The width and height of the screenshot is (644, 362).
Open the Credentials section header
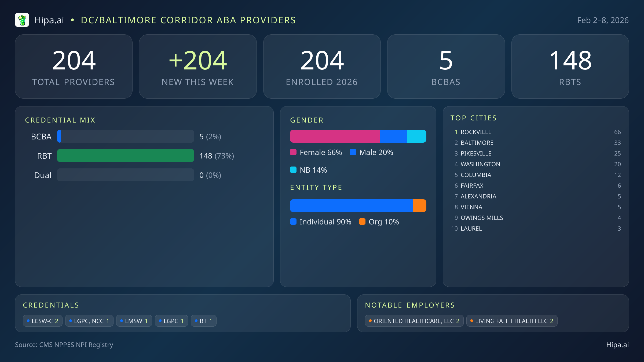pyautogui.click(x=51, y=305)
